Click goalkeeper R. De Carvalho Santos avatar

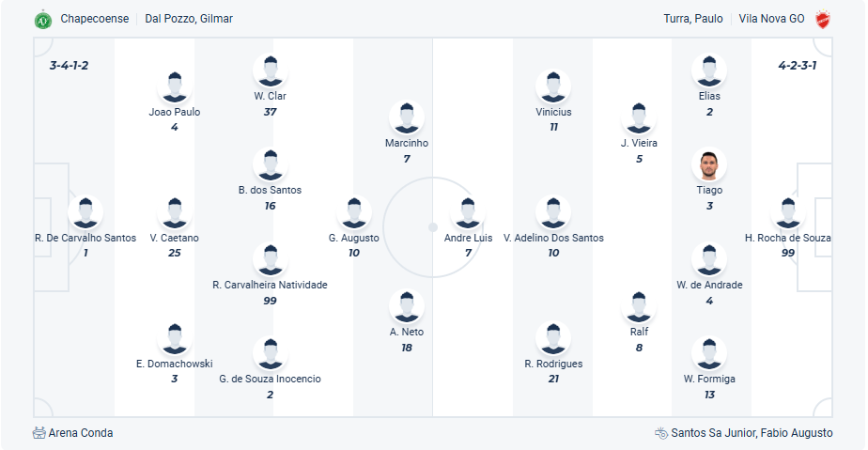pyautogui.click(x=85, y=213)
